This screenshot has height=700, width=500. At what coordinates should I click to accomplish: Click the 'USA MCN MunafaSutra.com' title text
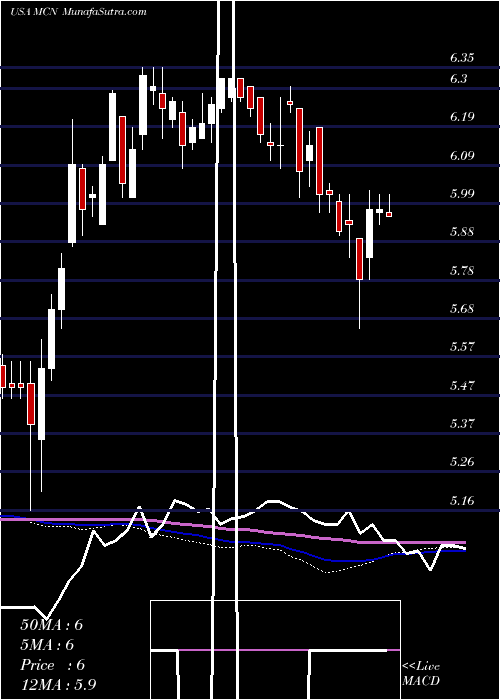pos(79,12)
